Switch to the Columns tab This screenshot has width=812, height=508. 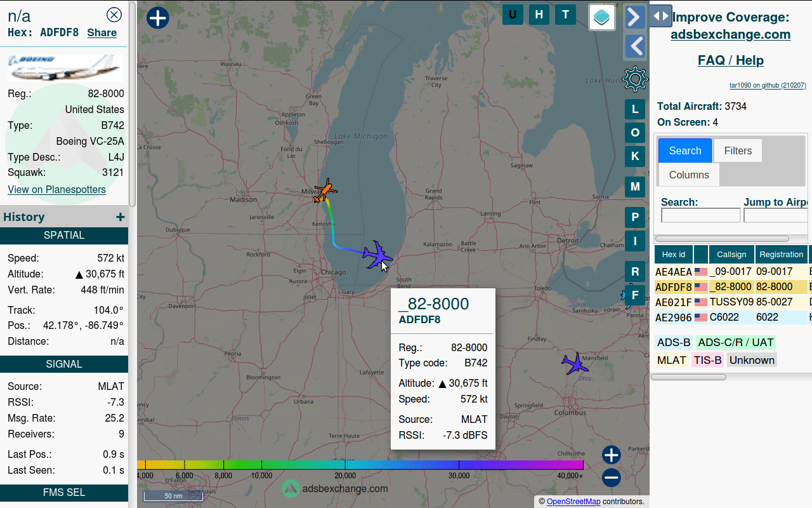[x=689, y=175]
